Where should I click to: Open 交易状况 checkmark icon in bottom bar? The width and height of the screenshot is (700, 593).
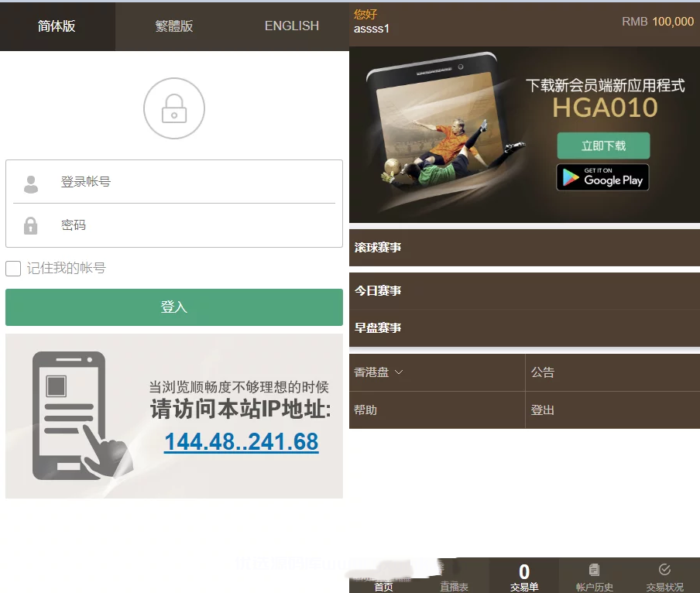(664, 571)
